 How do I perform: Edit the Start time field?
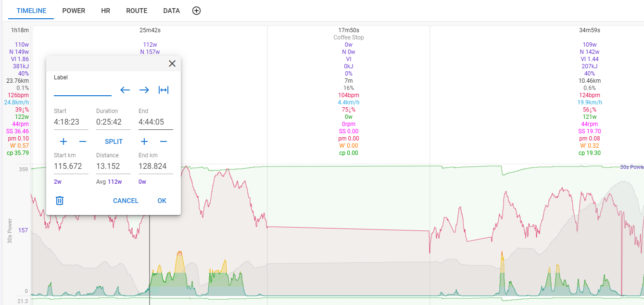tap(71, 122)
